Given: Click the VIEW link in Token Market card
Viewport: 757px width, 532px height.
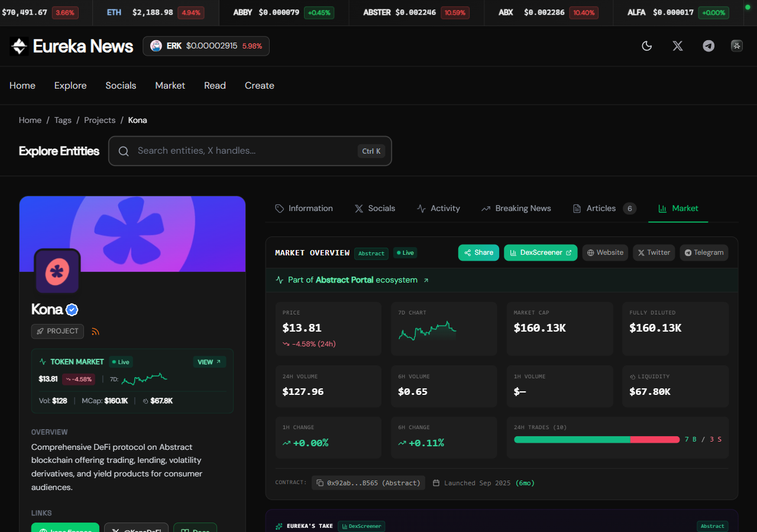Looking at the screenshot, I should click(x=209, y=361).
